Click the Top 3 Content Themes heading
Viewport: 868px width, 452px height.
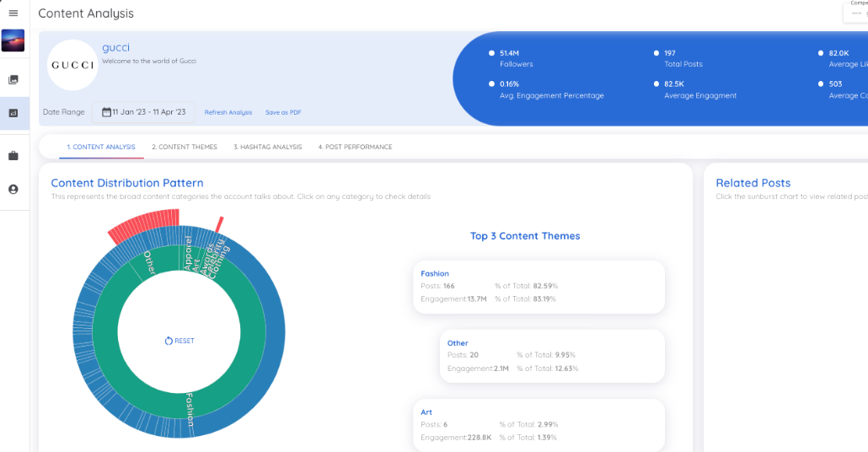pyautogui.click(x=525, y=236)
